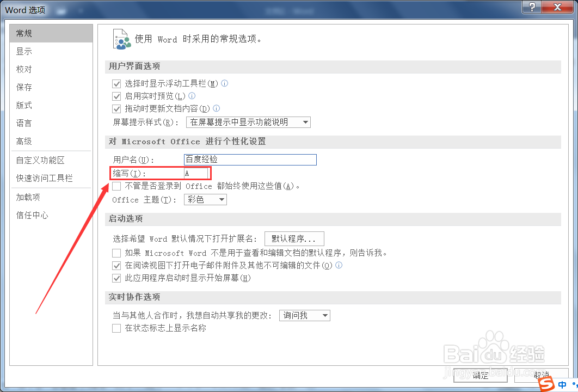The width and height of the screenshot is (578, 392).
Task: Click the 默认程序... button
Action: point(294,238)
